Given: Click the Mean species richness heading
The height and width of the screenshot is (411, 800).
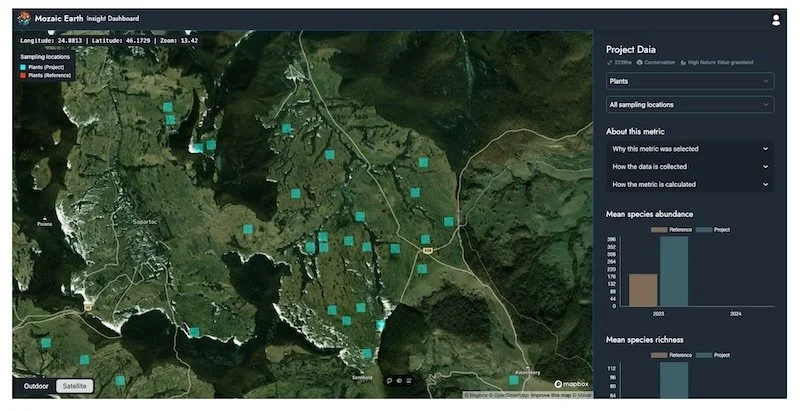Looking at the screenshot, I should (644, 340).
